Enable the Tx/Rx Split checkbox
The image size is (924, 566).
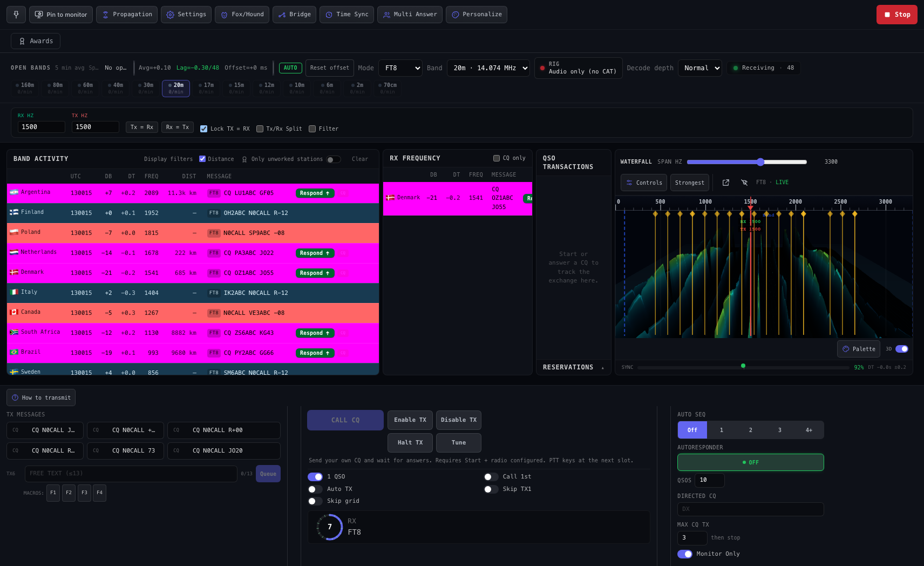[260, 129]
